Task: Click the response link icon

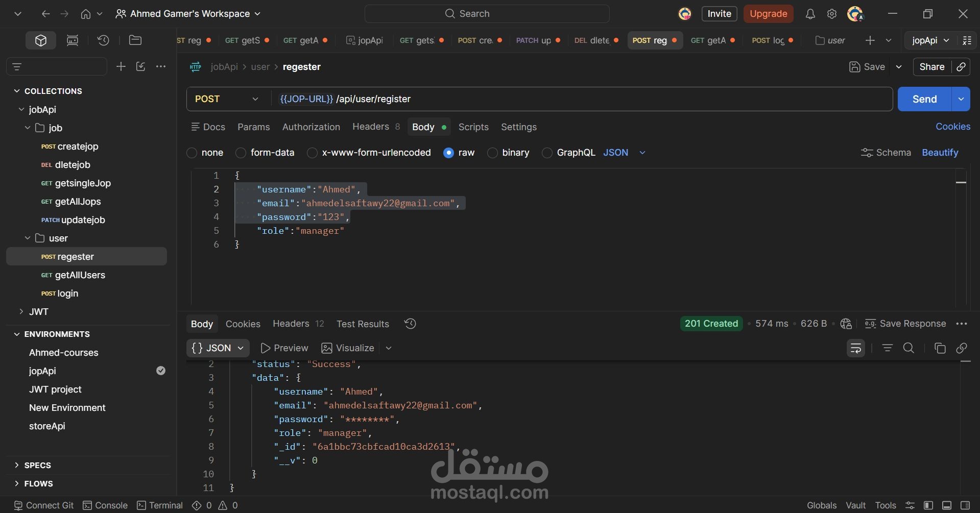Action: click(x=962, y=348)
